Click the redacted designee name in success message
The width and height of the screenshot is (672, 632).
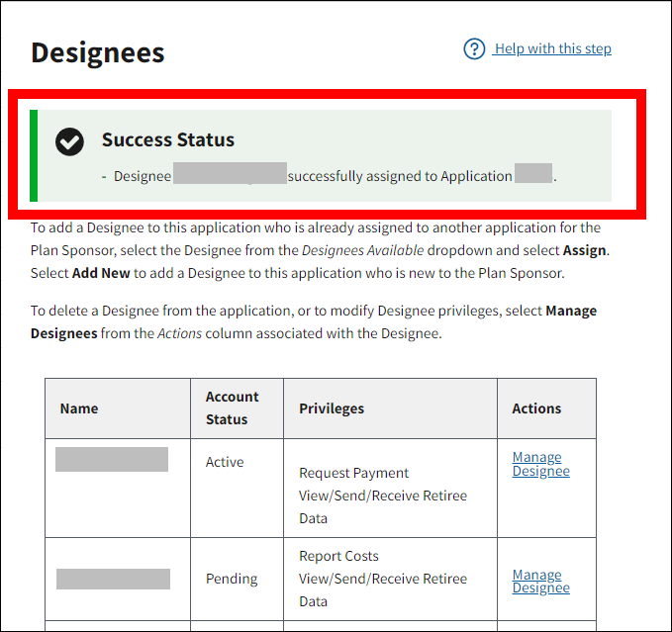click(x=230, y=176)
